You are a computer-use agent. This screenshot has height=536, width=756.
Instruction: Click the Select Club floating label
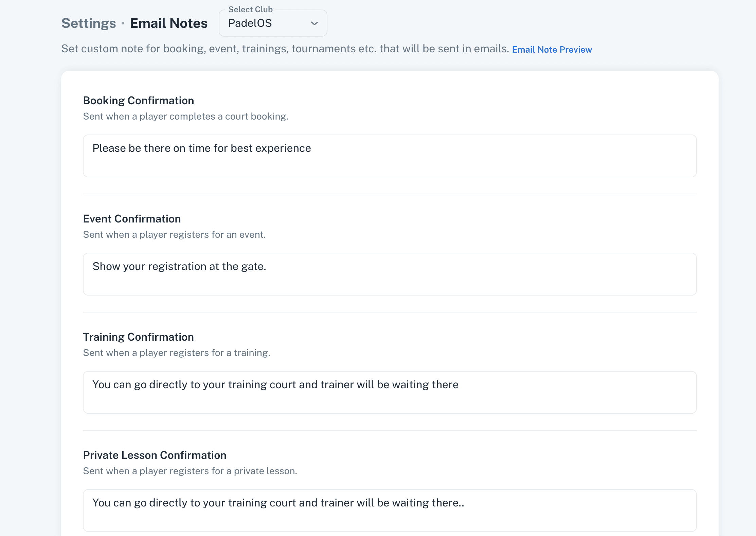(x=250, y=10)
